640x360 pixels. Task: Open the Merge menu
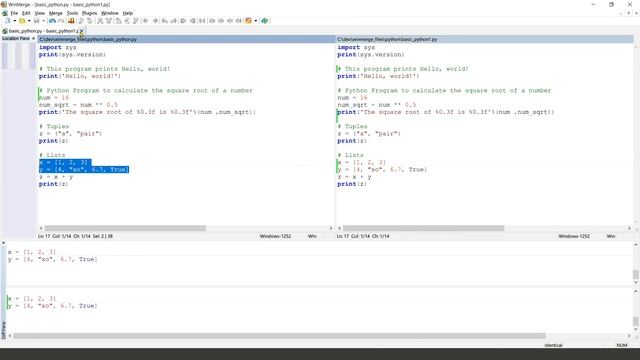56,13
